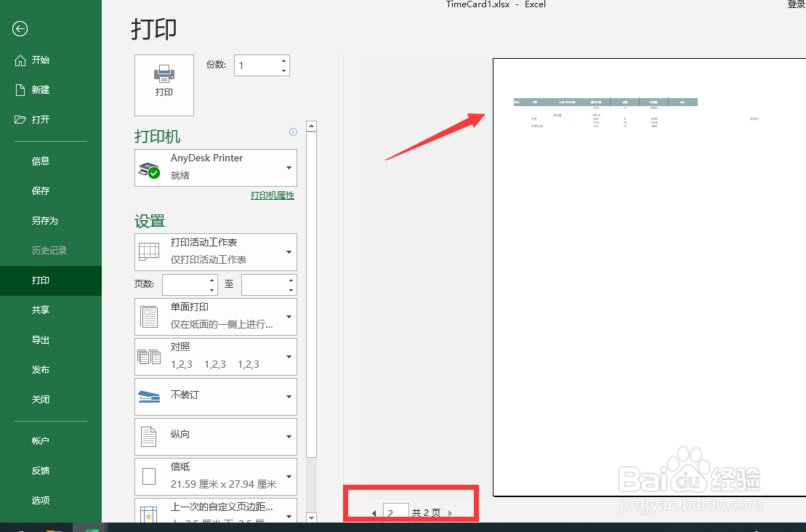
Task: Go to previous preview page
Action: (374, 513)
